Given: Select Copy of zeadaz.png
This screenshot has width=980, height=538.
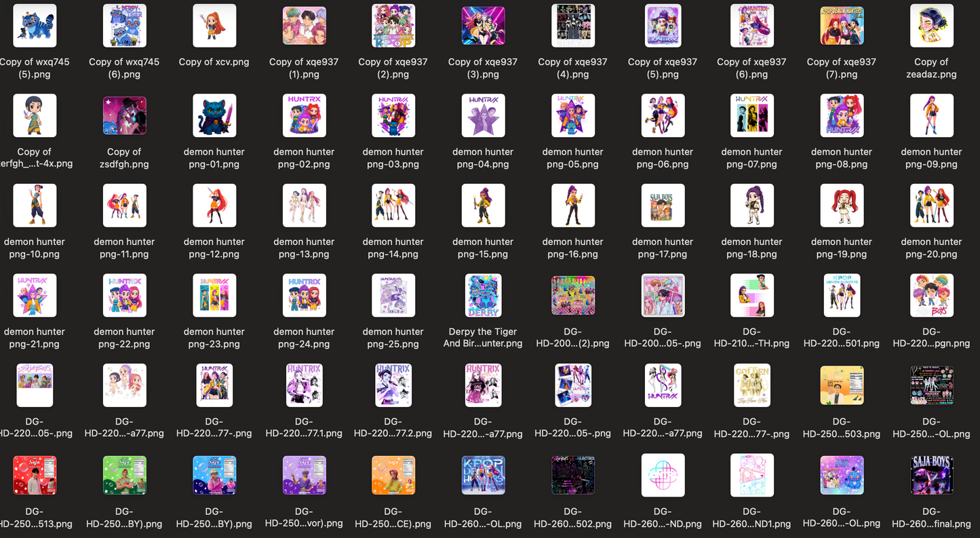Looking at the screenshot, I should click(x=931, y=25).
